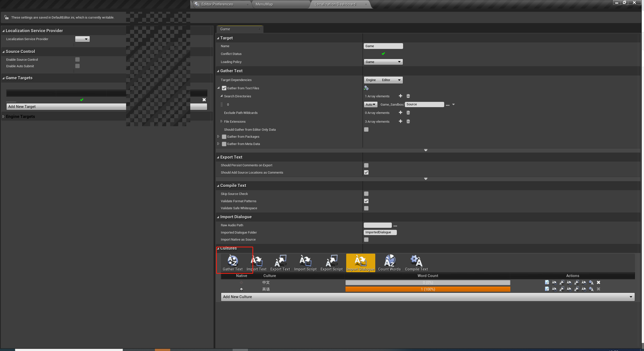The height and width of the screenshot is (351, 644).
Task: Delete the 中文 culture with its X icon
Action: (598, 282)
